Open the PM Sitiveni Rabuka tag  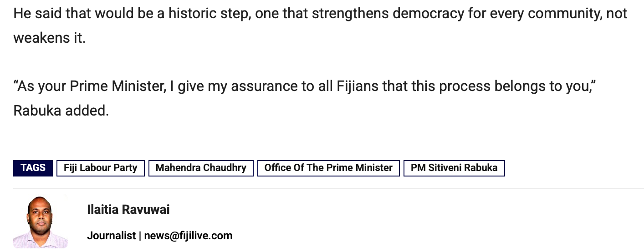454,168
